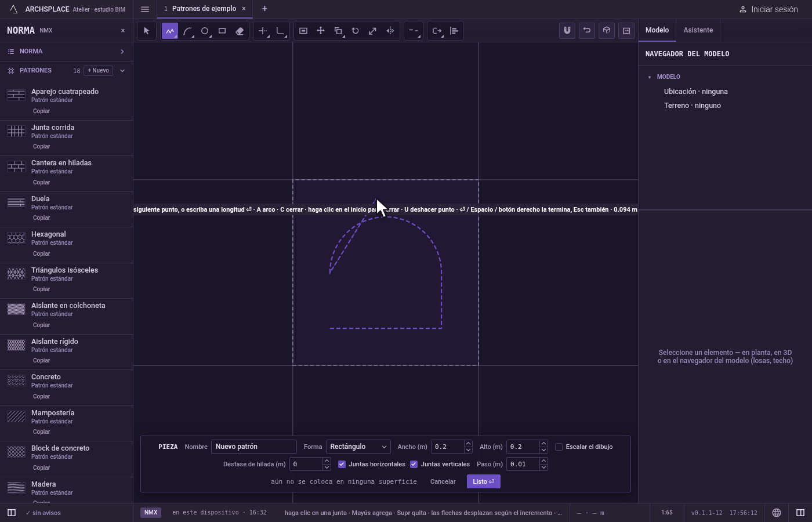Pick the circle drawing tool
The width and height of the screenshot is (812, 522).
[x=205, y=31]
